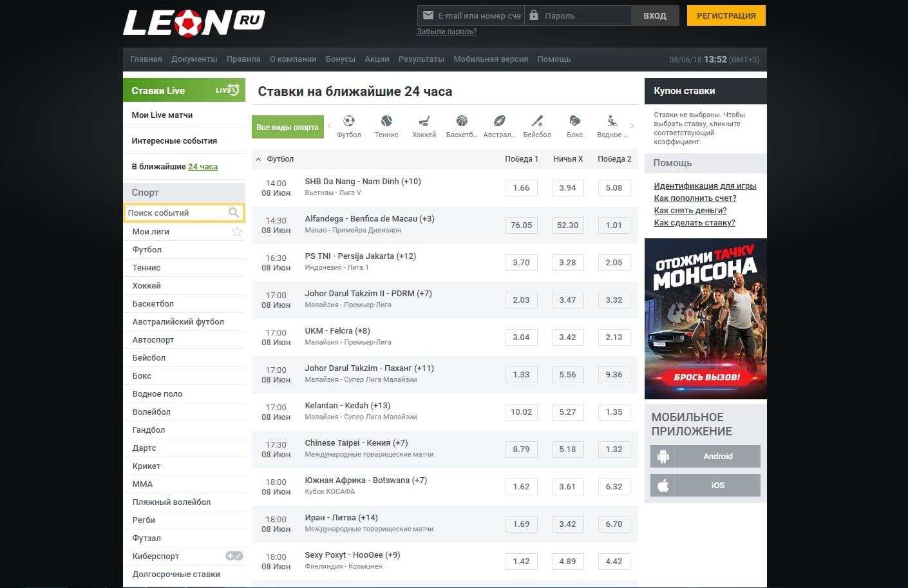Viewport: 908px width, 588px height.
Task: Open the Правила menu item
Action: (x=243, y=59)
